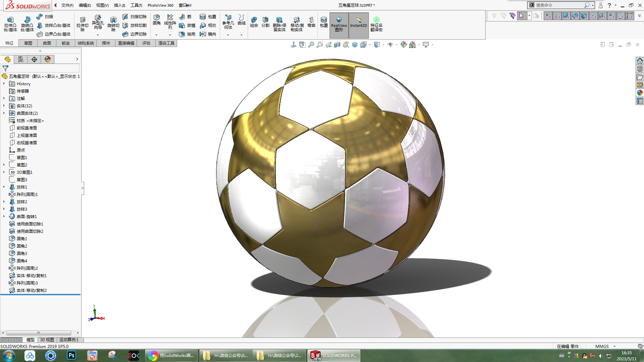Open the 异型孔向导 hole wizard
644x362 pixels.
(x=98, y=22)
